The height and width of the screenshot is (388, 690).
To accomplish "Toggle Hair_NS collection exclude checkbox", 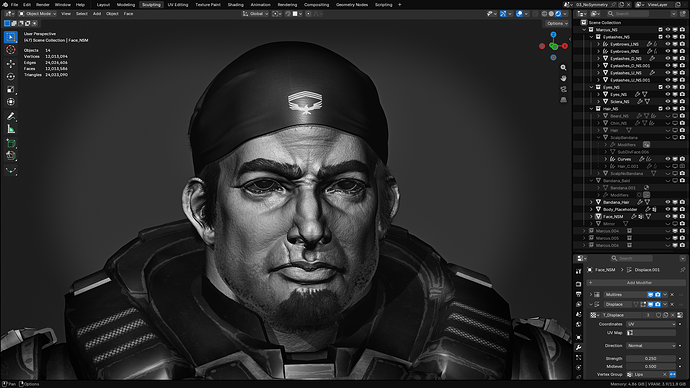I will pos(661,109).
